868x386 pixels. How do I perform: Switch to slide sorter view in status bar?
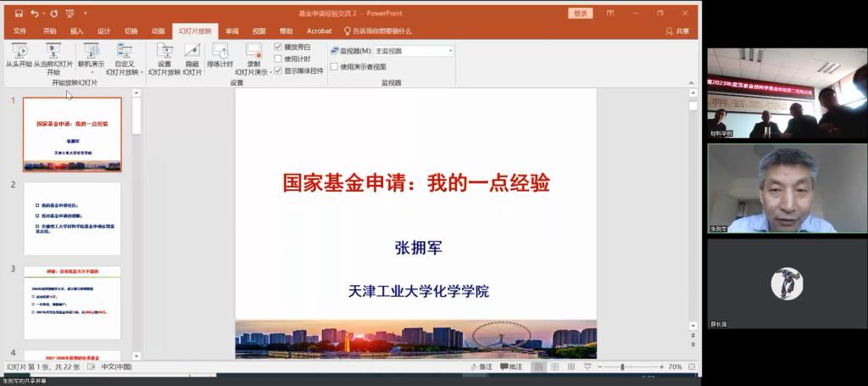coord(554,366)
